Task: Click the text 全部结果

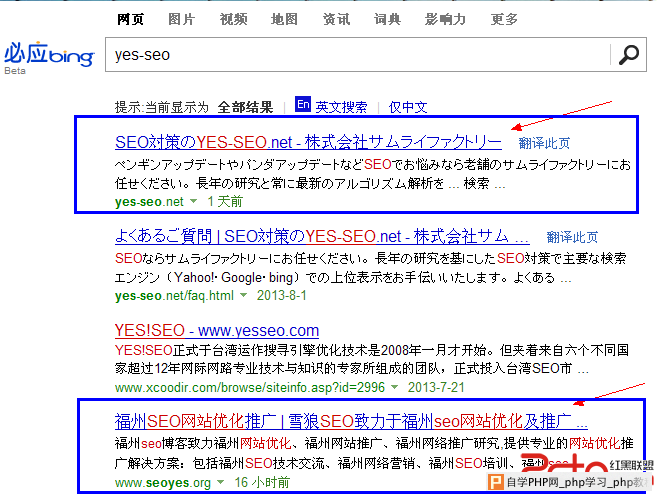Action: tap(246, 107)
